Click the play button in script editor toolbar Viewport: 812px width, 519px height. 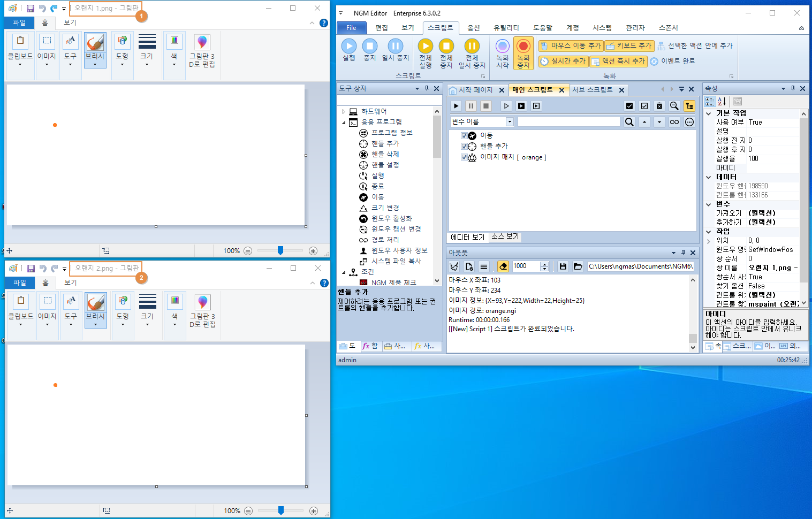[x=456, y=106]
